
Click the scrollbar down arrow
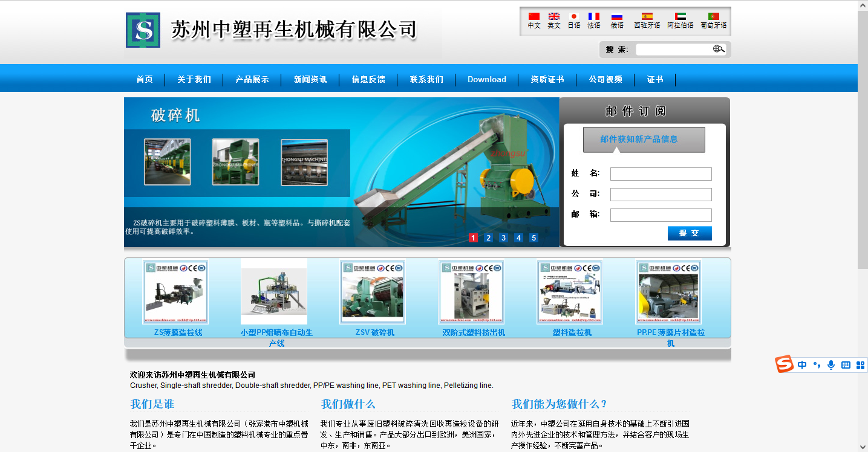click(863, 447)
